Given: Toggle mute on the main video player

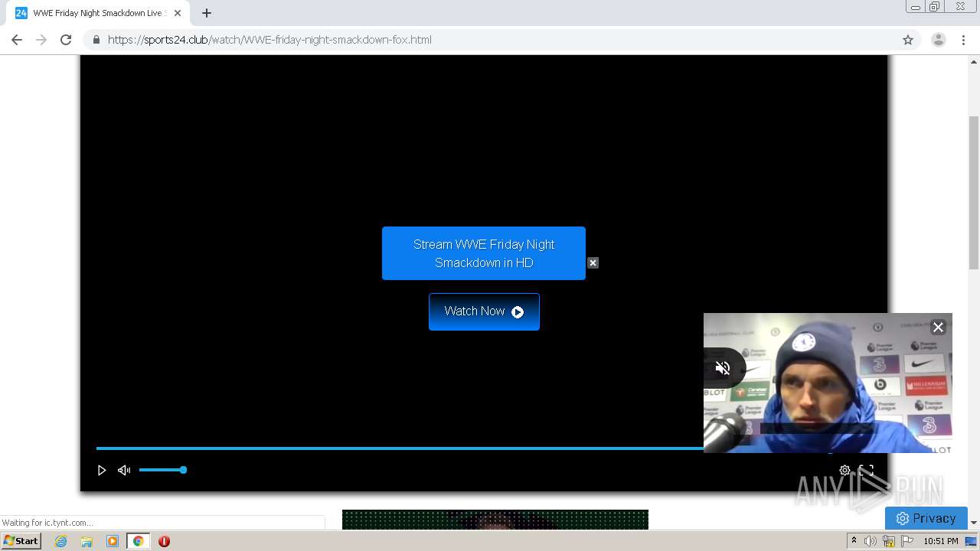Looking at the screenshot, I should coord(124,470).
